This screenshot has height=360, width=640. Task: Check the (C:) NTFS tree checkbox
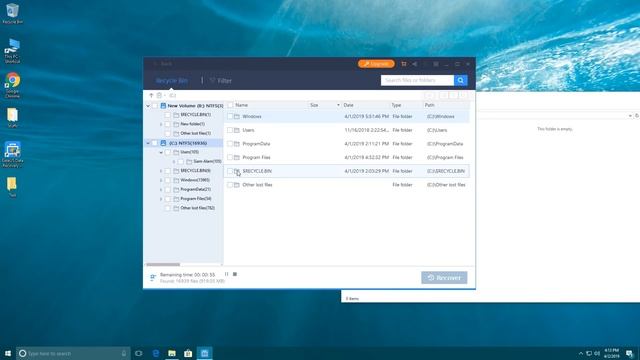155,143
